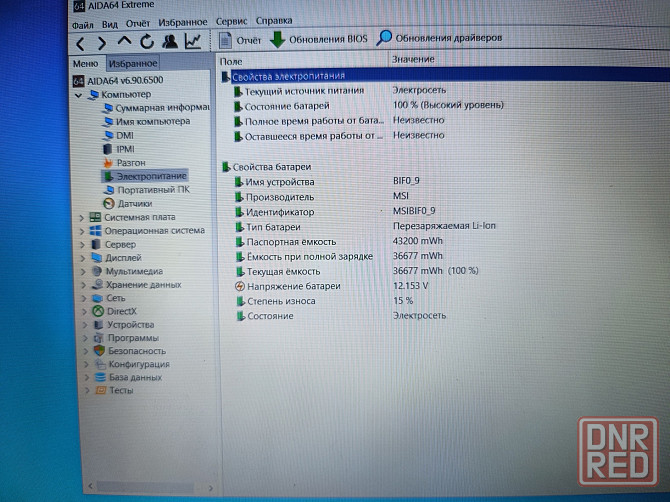This screenshot has width=670, height=502.
Task: Click the green BIOS update arrow icon
Action: (x=277, y=39)
